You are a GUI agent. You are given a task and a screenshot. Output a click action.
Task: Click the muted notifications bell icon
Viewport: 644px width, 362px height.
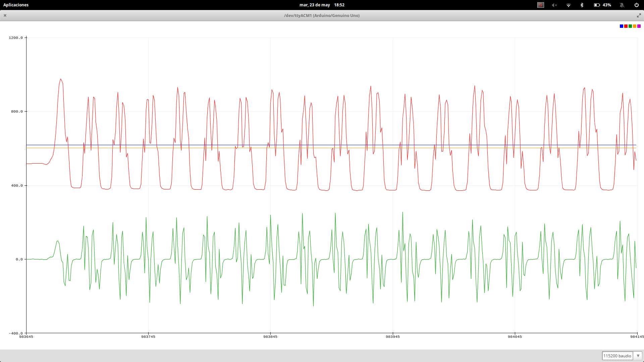[x=622, y=5]
